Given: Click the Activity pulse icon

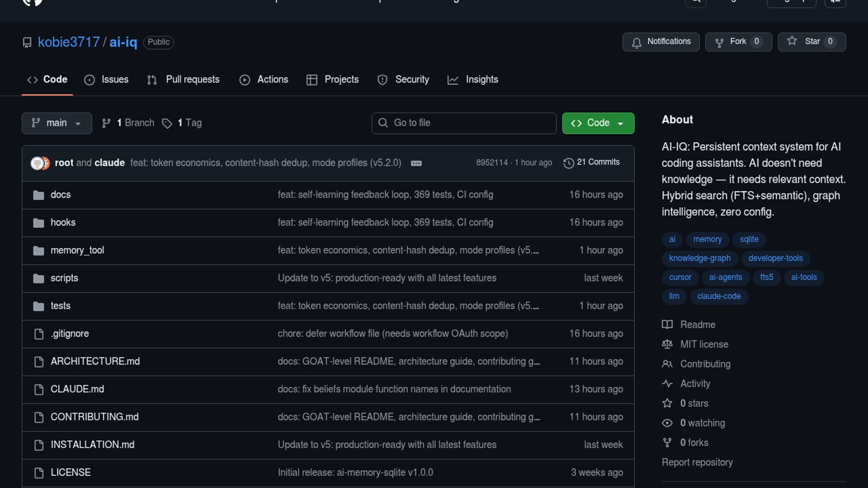Looking at the screenshot, I should point(667,384).
